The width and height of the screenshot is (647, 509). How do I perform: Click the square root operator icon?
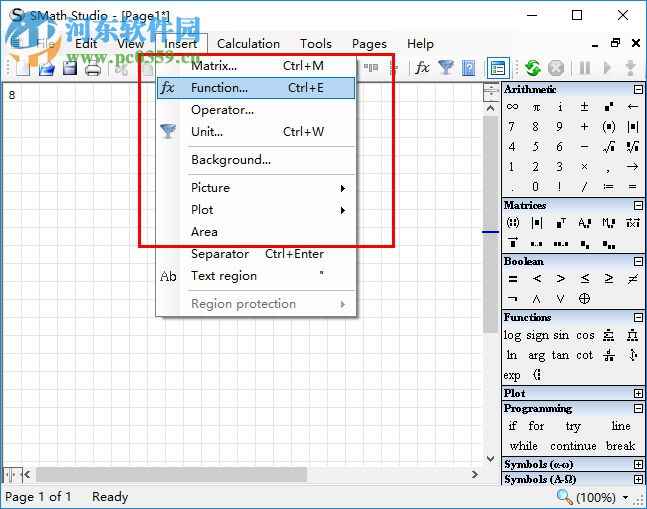click(x=608, y=147)
